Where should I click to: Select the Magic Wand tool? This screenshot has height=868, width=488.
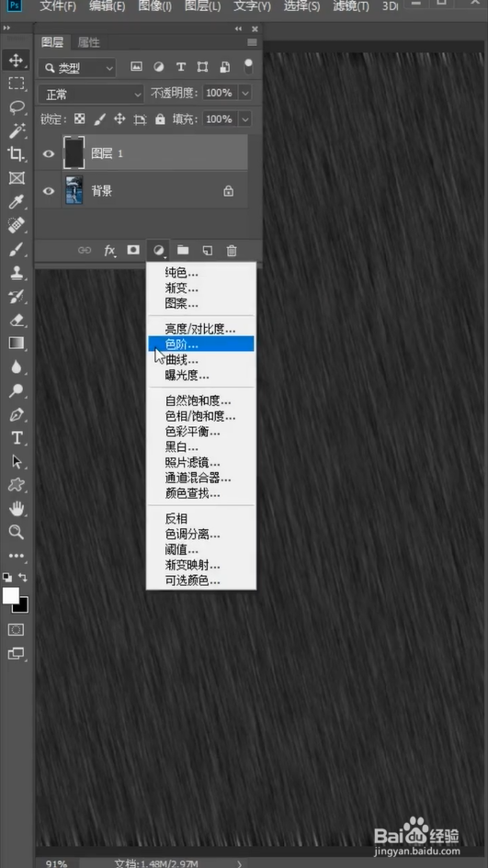coord(16,131)
